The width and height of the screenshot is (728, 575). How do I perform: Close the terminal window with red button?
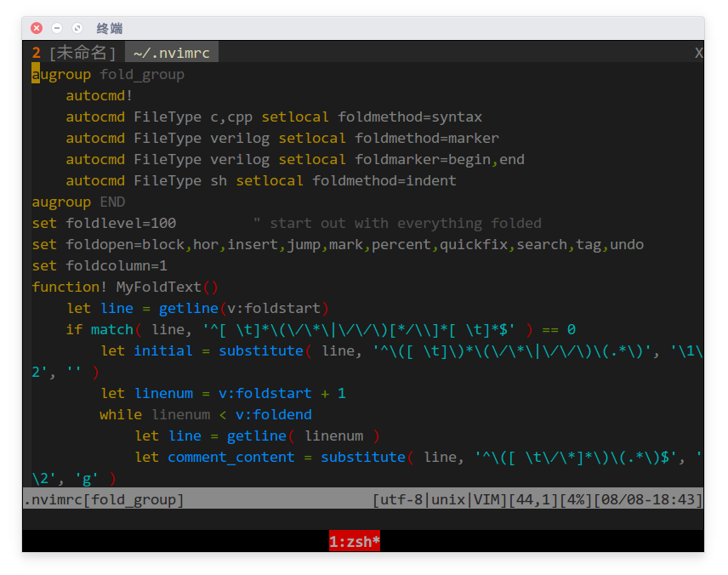coord(37,28)
